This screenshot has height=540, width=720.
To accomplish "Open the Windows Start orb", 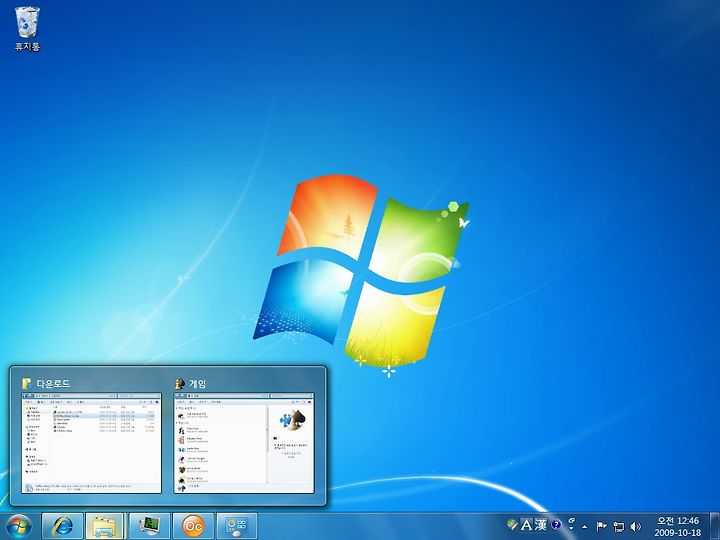I will (x=18, y=526).
